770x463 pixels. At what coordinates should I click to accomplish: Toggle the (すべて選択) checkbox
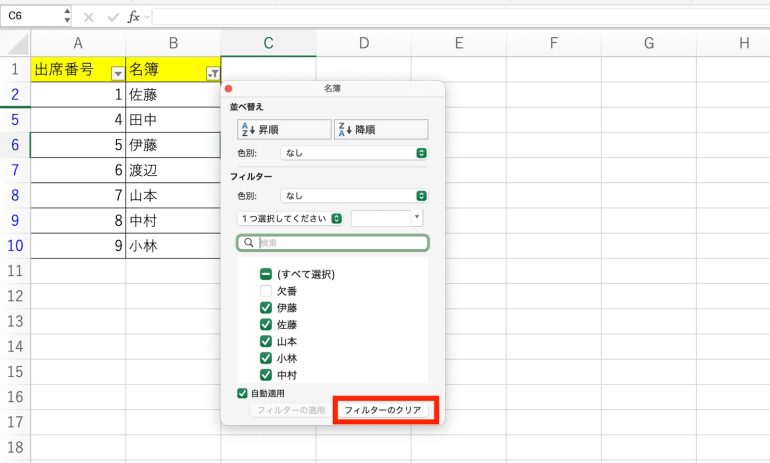tap(266, 274)
